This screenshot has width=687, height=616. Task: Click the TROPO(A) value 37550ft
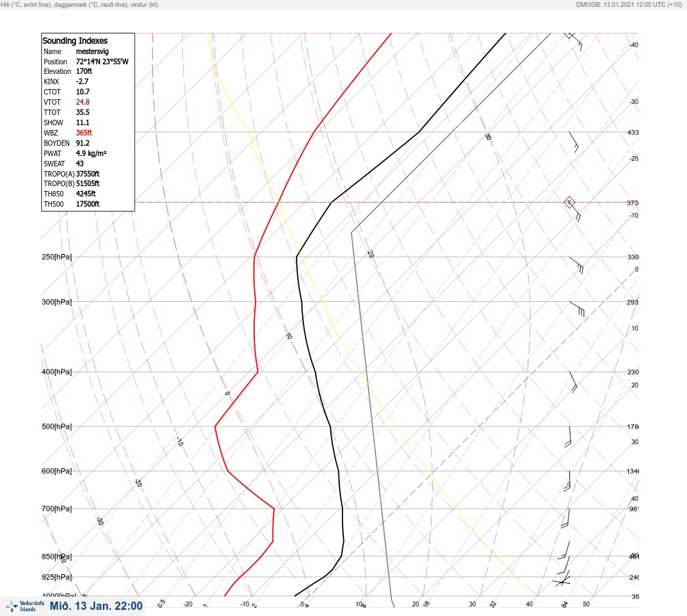[88, 174]
